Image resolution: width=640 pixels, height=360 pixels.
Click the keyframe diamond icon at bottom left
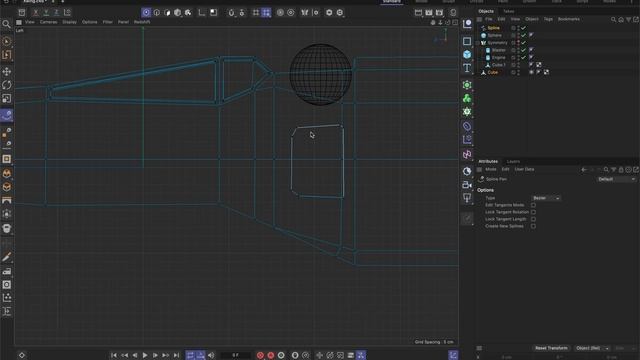point(22,355)
